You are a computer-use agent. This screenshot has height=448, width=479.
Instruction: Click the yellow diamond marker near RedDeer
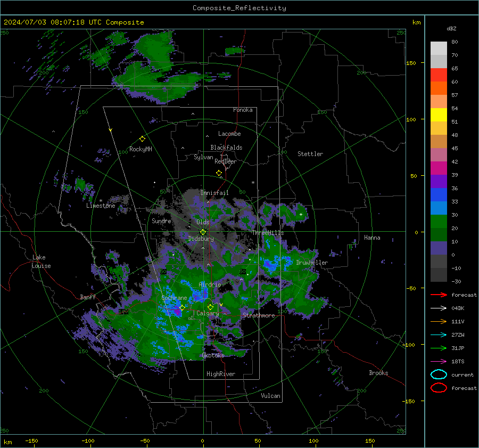pos(219,173)
